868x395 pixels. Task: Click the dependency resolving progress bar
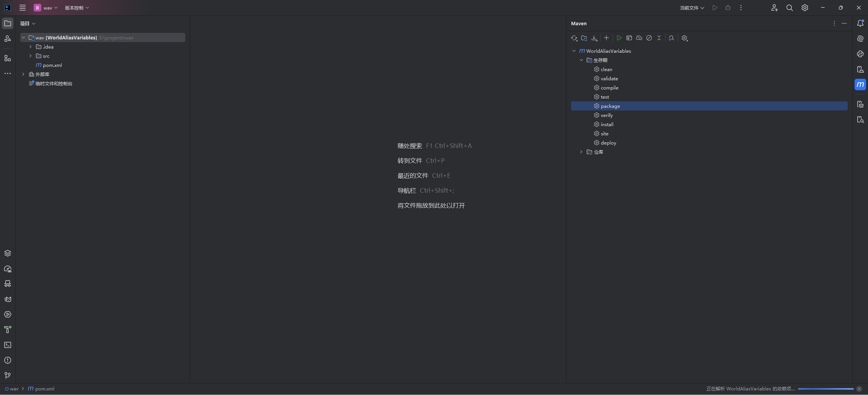click(x=826, y=388)
